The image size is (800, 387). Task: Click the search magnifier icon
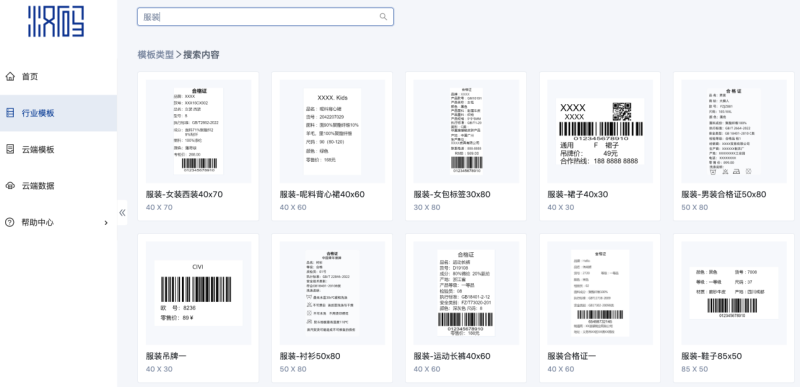[x=383, y=17]
